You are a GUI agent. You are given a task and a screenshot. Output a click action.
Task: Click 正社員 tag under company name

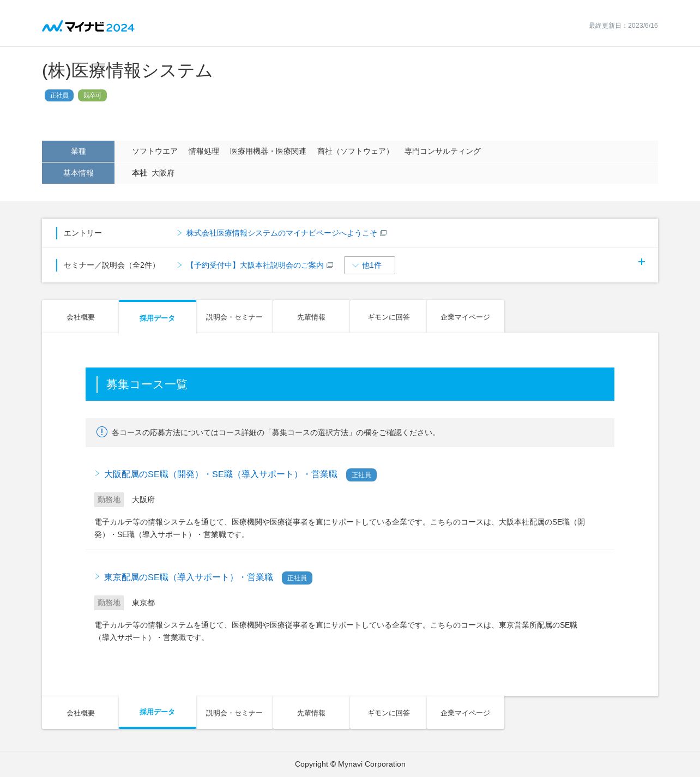tap(59, 95)
